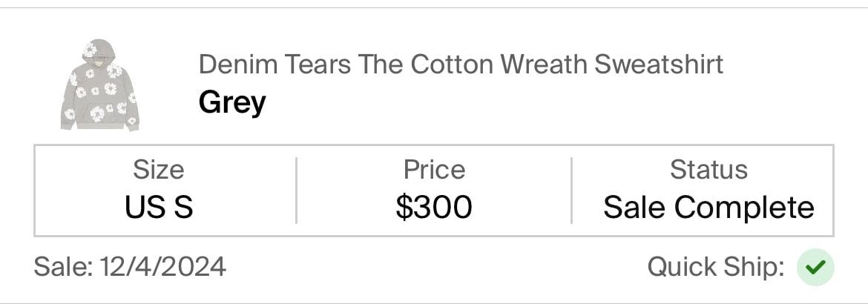Click the 'Sale:' label before the date

[64, 266]
